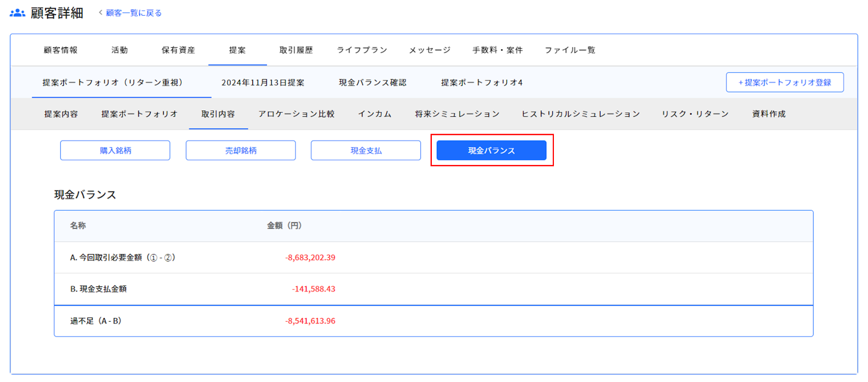
Task: Open the インカム sub-tab
Action: point(375,114)
